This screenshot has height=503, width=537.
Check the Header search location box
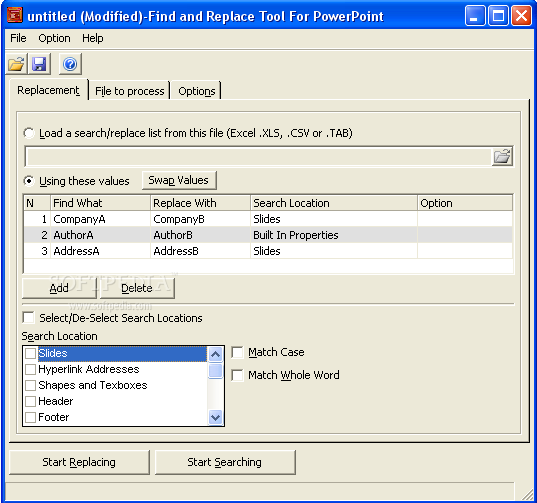click(30, 401)
